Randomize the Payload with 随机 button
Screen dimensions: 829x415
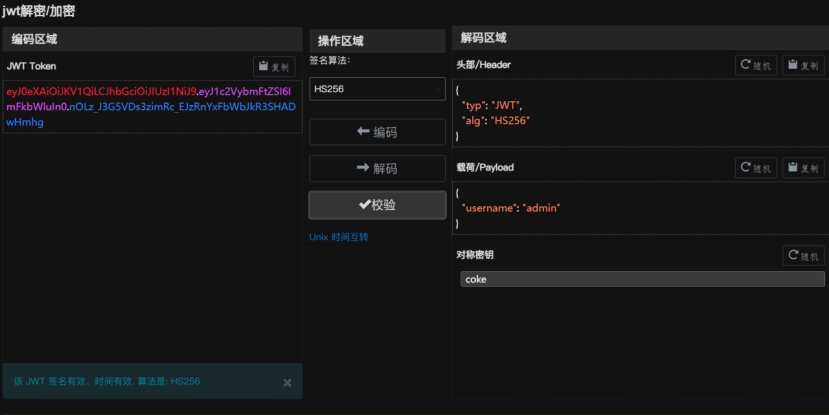[x=756, y=168]
